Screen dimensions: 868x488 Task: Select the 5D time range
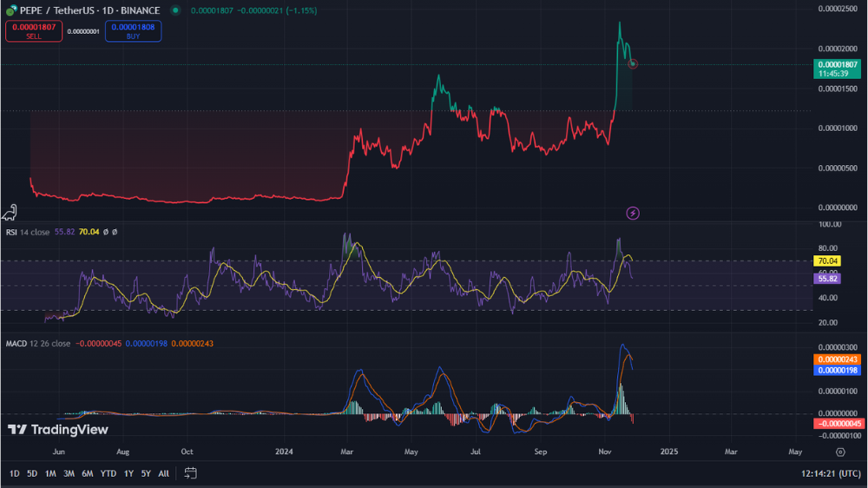click(x=32, y=473)
